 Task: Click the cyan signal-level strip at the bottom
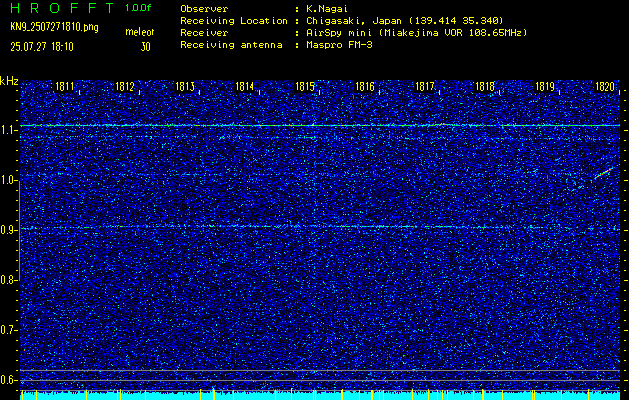pos(320,396)
